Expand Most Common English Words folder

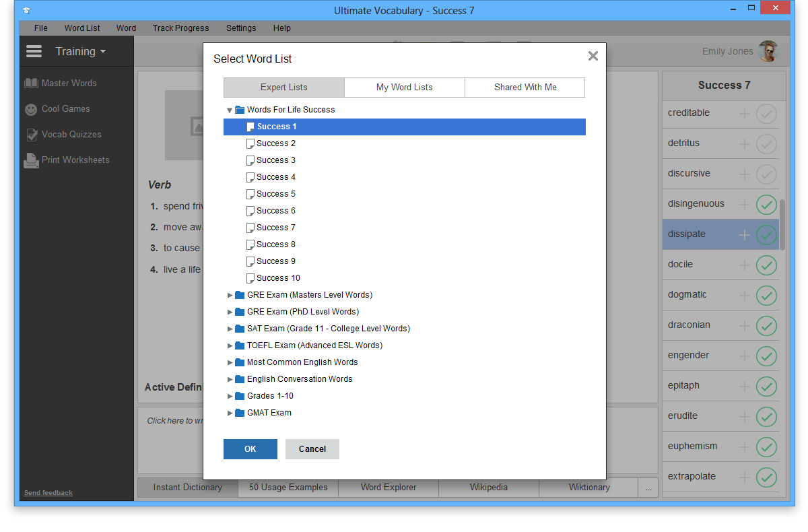[x=230, y=362]
